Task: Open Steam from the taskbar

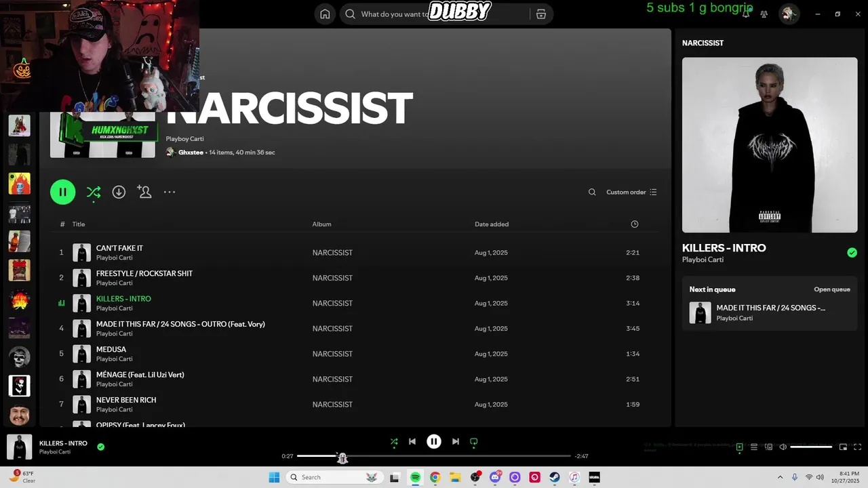Action: point(554,477)
